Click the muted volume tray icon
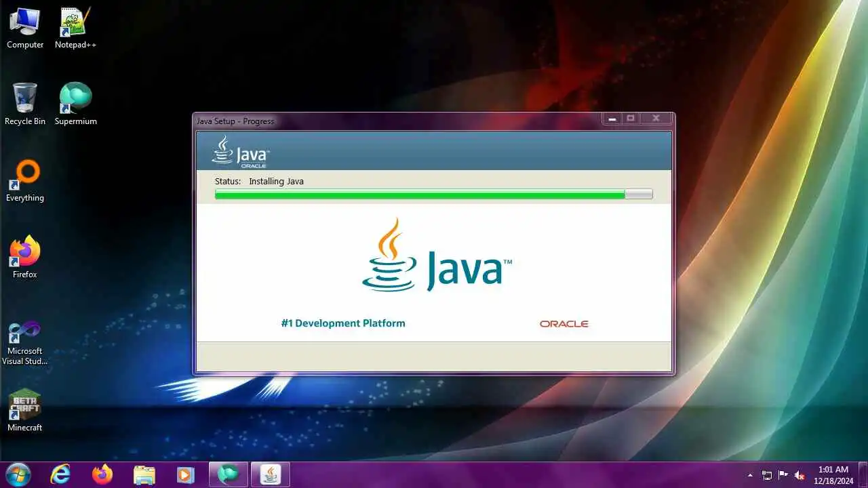The image size is (868, 488). point(800,475)
